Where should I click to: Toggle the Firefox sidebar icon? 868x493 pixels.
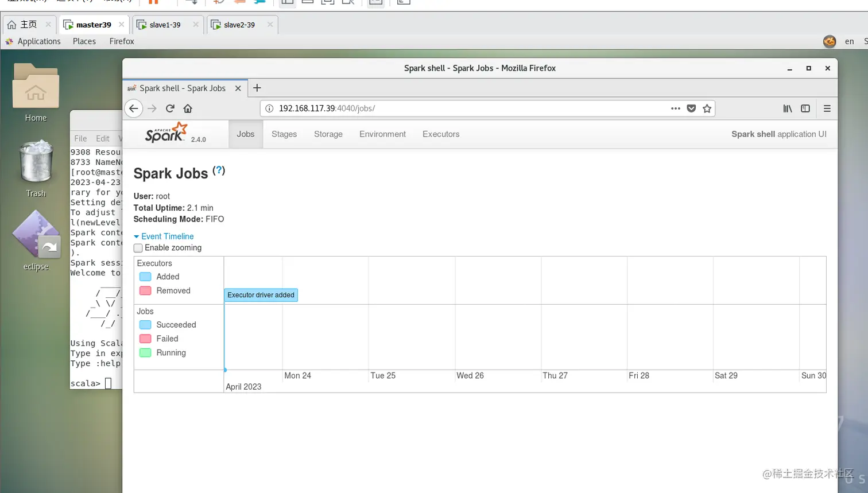805,108
